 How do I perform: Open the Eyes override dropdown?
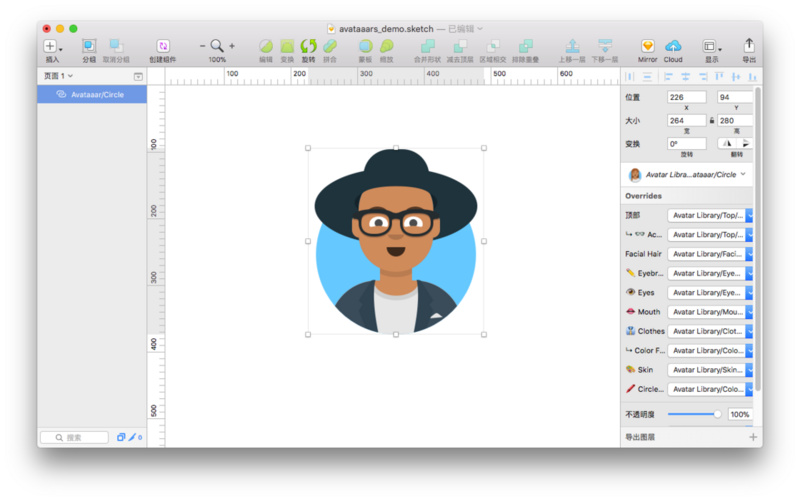coord(710,292)
